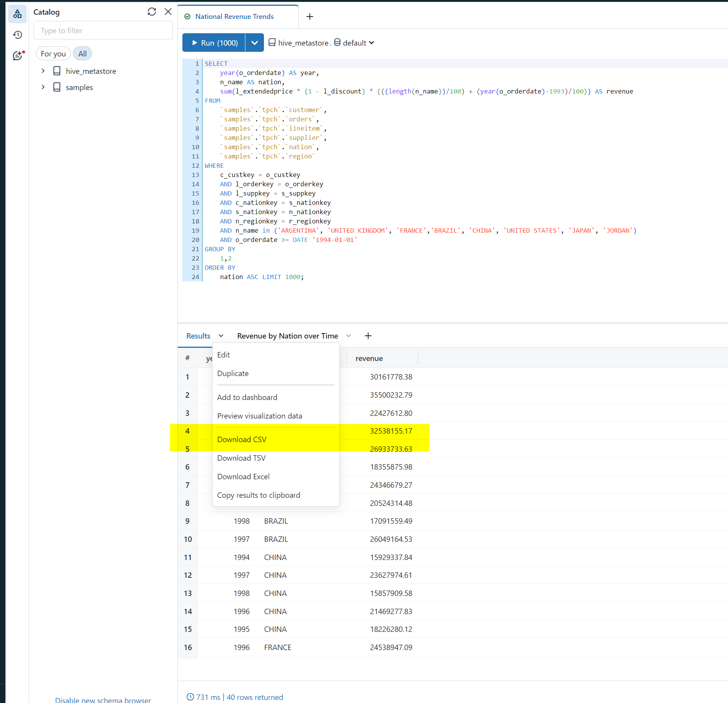Click revenue value 17091559.49

pos(391,521)
